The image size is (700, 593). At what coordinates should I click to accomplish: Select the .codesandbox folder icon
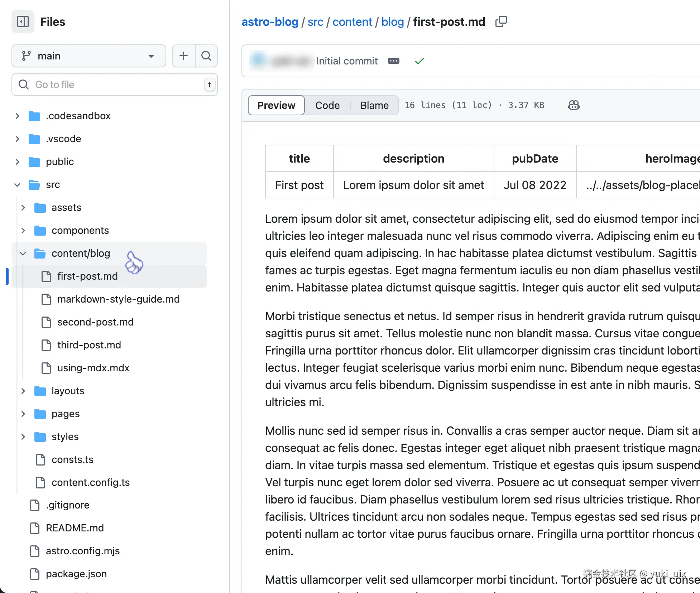pos(34,116)
